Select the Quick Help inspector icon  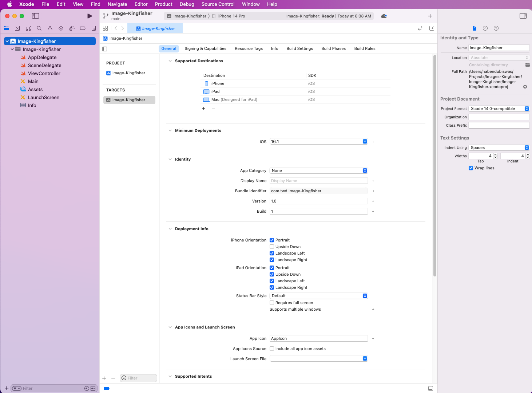coord(496,28)
